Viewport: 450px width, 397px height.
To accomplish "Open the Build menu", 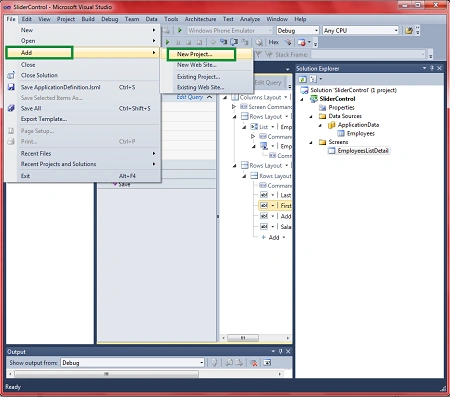I will (x=88, y=19).
